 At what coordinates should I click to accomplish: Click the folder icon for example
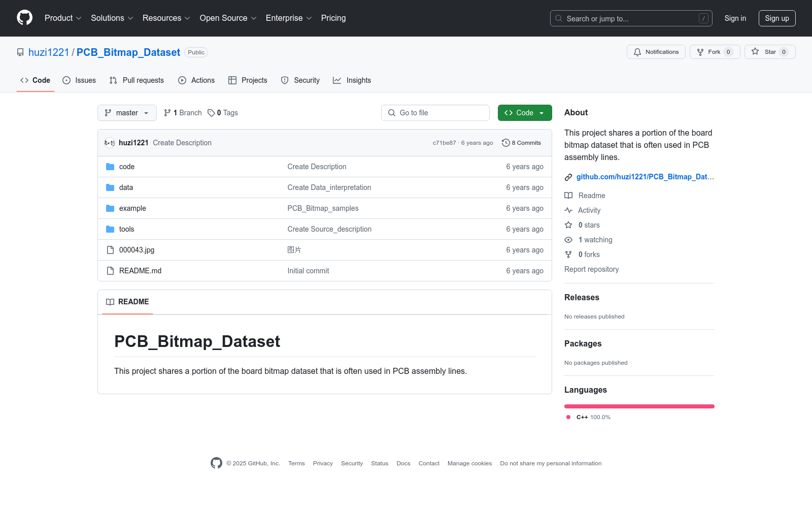click(x=110, y=208)
